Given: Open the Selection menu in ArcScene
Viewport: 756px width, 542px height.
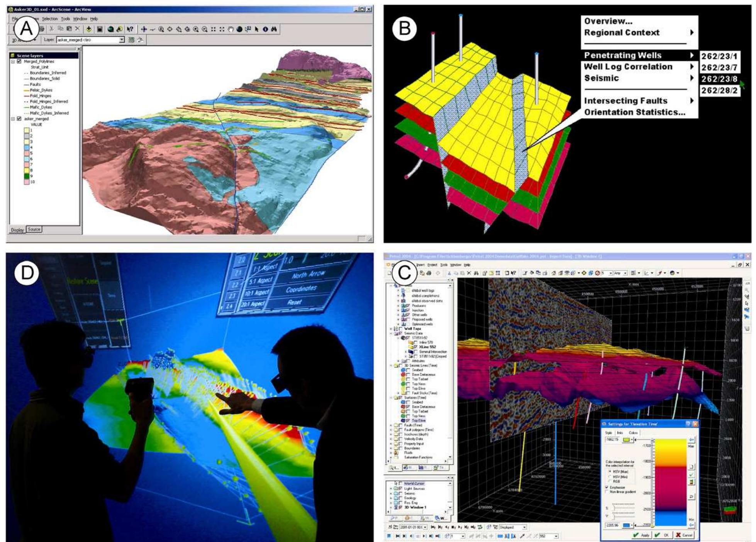Looking at the screenshot, I should (49, 19).
